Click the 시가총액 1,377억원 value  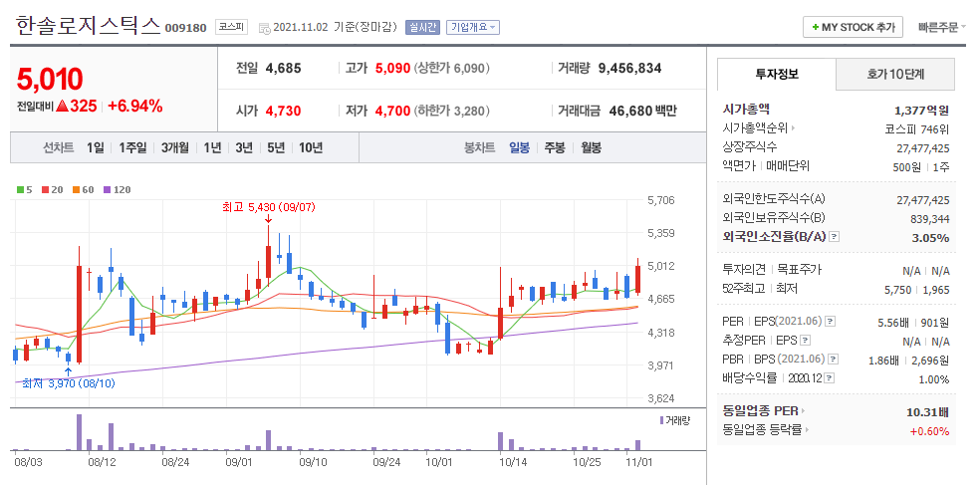(x=922, y=110)
